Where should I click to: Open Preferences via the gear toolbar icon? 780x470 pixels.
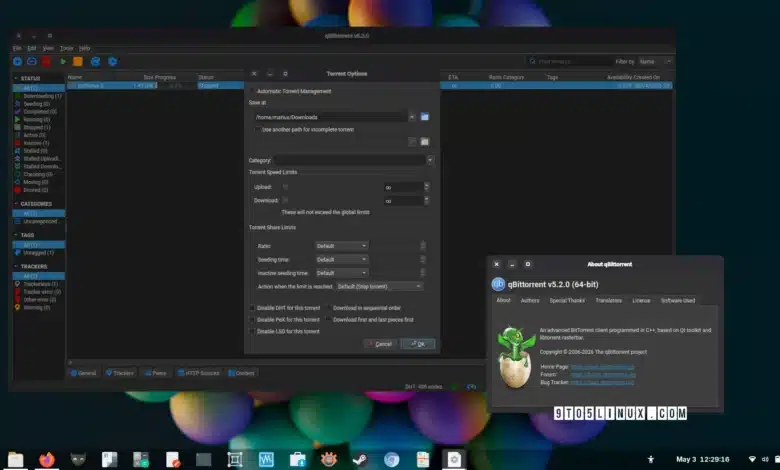[x=112, y=61]
